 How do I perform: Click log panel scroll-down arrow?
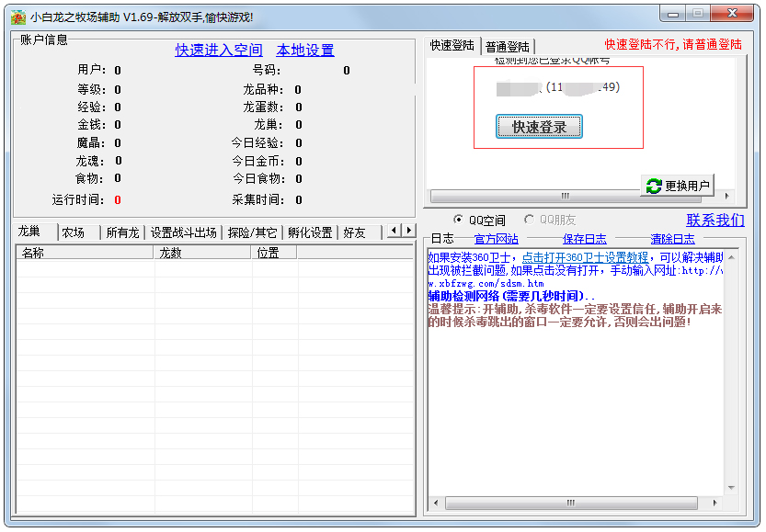(x=731, y=488)
